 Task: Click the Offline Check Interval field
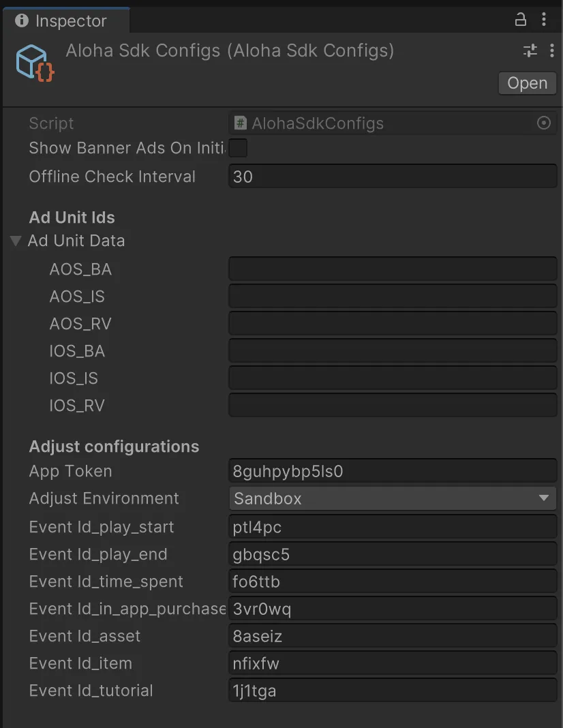pos(393,177)
